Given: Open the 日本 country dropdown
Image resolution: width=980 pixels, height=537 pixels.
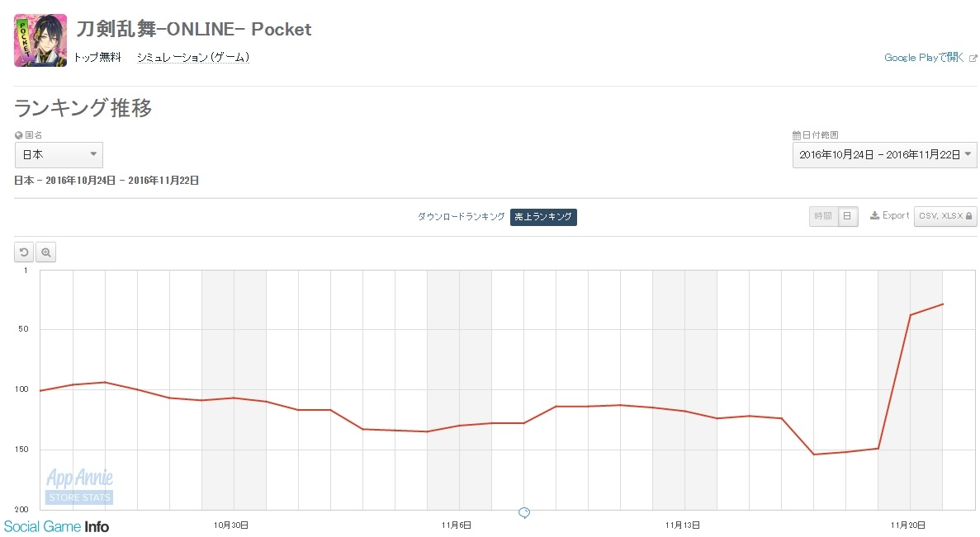Looking at the screenshot, I should [x=59, y=155].
